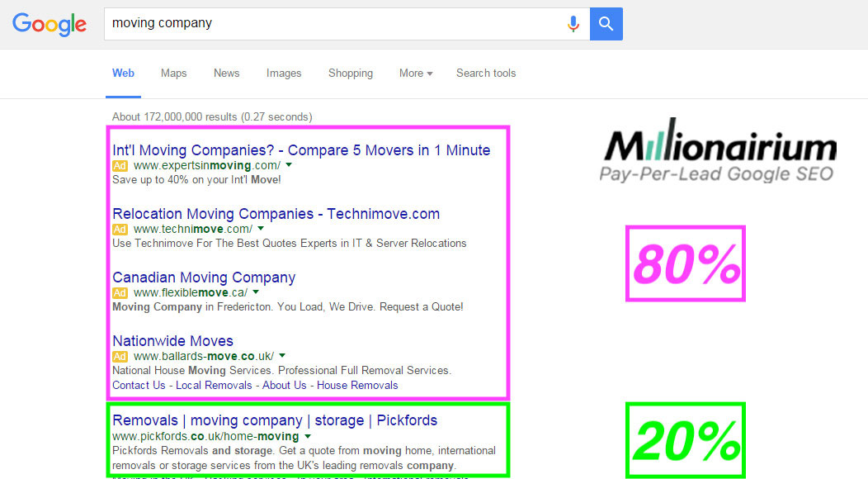Screen dimensions: 868x479
Task: Click the www.technimove.com/ URL text
Action: click(193, 230)
